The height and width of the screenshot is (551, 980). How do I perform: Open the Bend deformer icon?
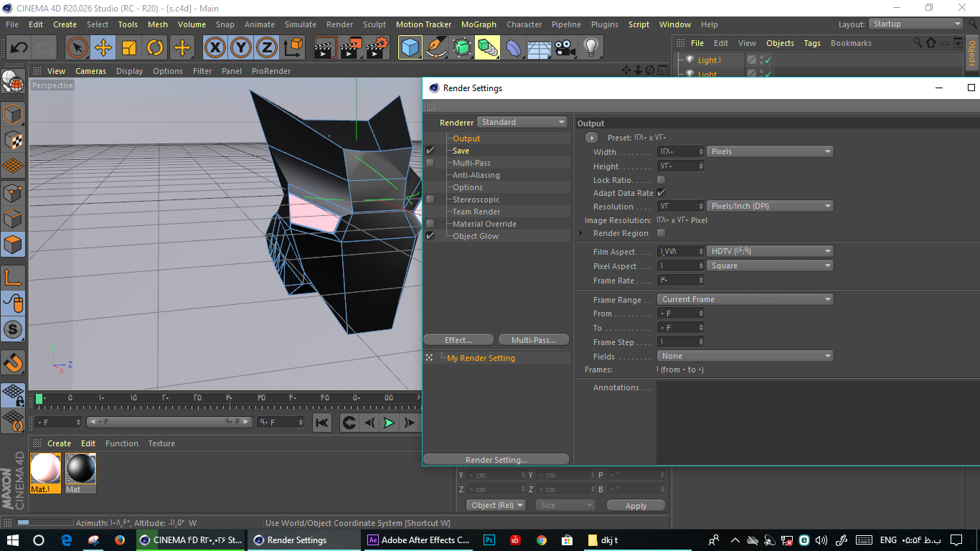point(514,48)
